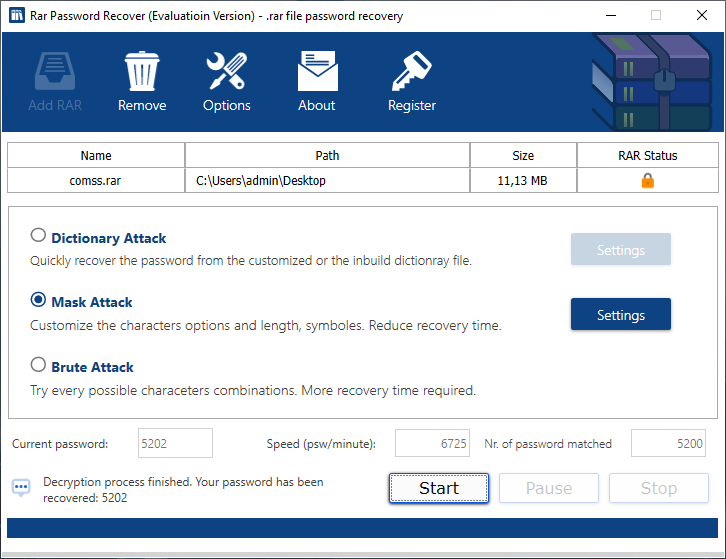The image size is (726, 559).
Task: Open About via envelope icon
Action: click(318, 71)
